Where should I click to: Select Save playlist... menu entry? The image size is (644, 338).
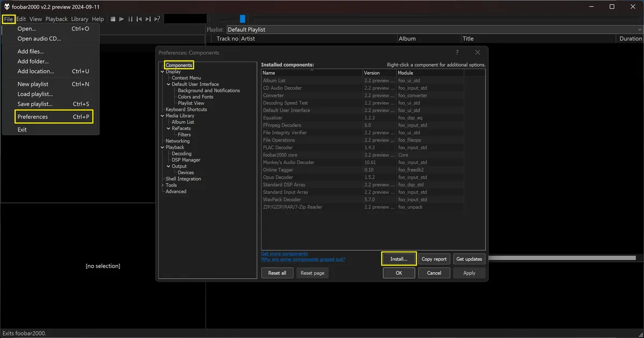coord(51,104)
